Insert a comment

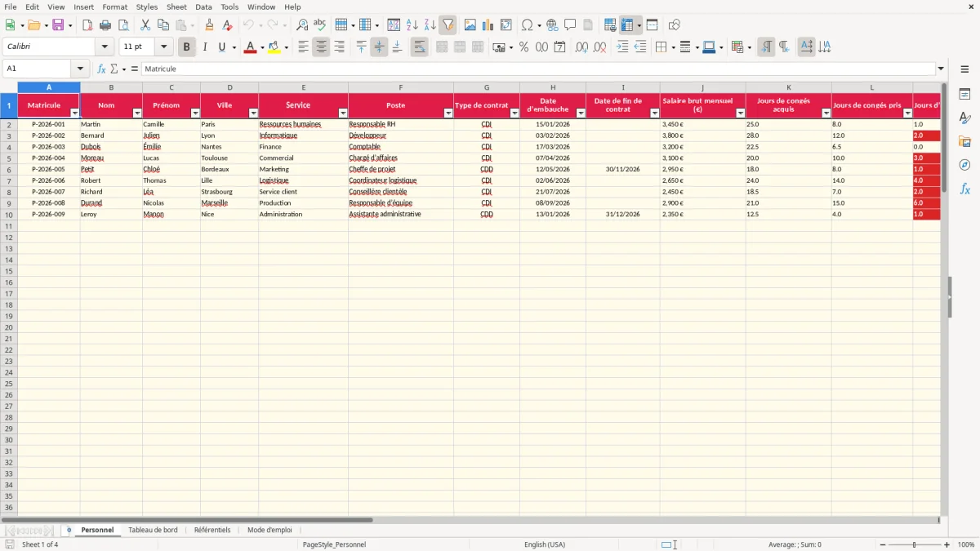pos(570,25)
